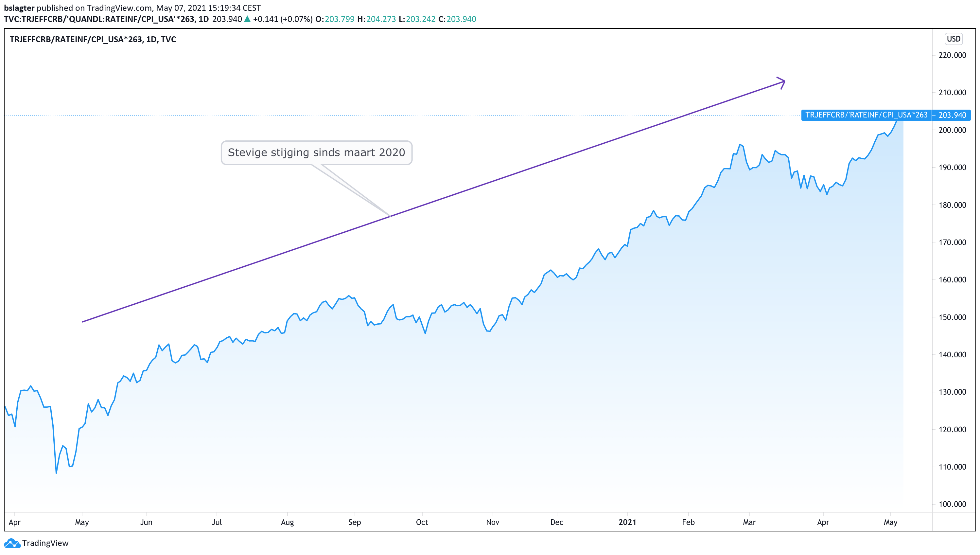The height and width of the screenshot is (555, 980).
Task: Click the bslagter author name
Action: [x=19, y=8]
